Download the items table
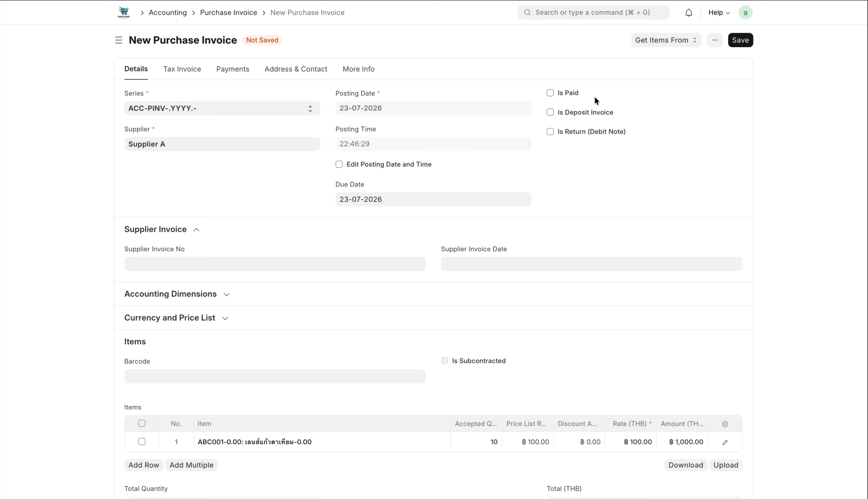The image size is (868, 499). pyautogui.click(x=686, y=465)
